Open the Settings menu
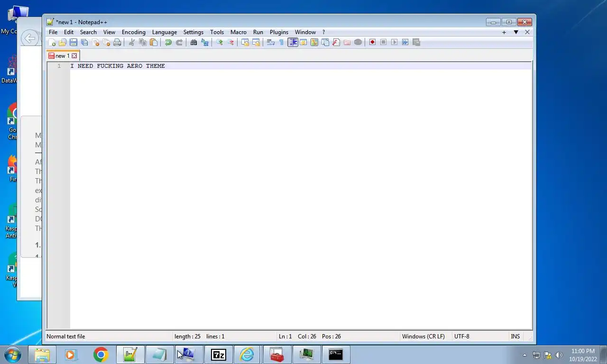 click(x=193, y=32)
